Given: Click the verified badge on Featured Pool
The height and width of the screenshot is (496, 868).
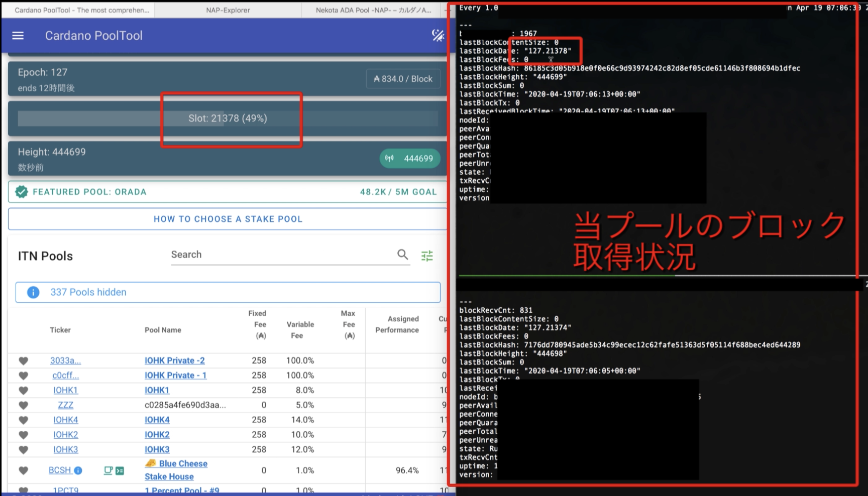Looking at the screenshot, I should tap(22, 192).
